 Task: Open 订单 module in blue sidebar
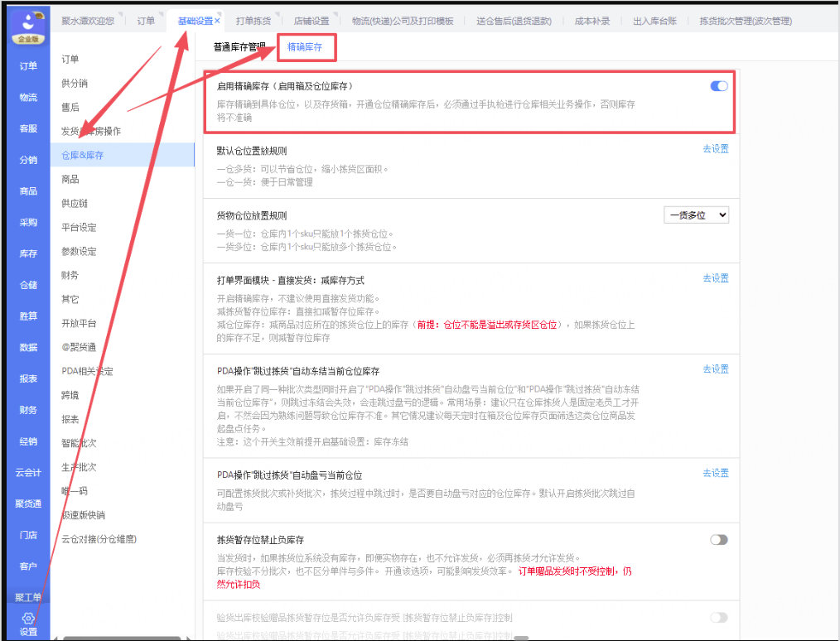click(28, 66)
